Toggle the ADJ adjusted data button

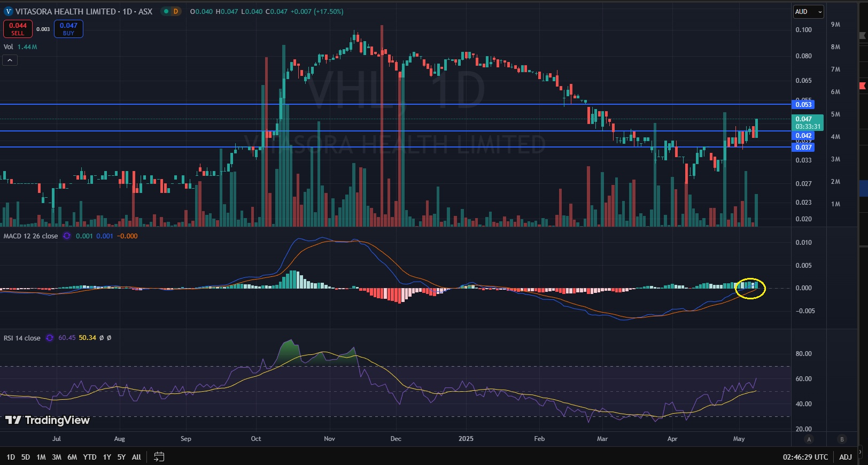tap(846, 457)
